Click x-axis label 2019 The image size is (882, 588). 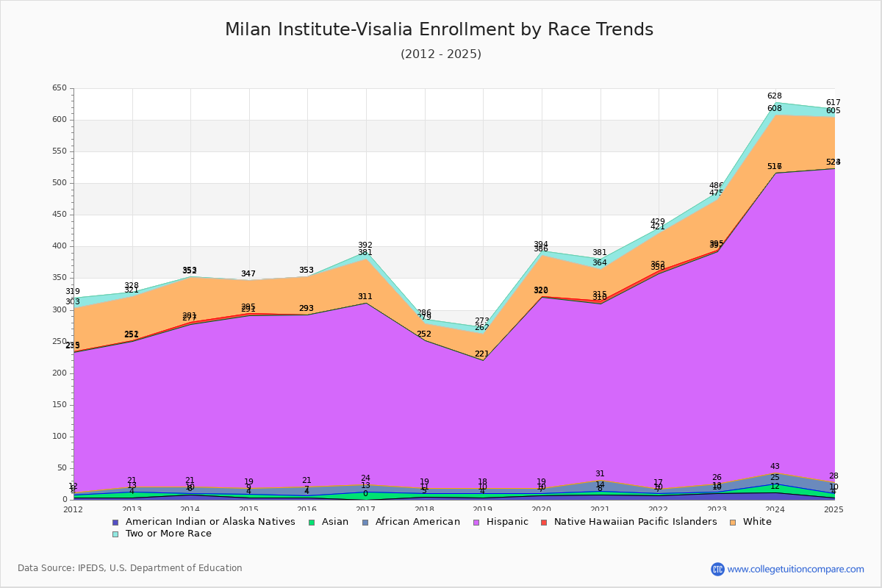click(483, 509)
